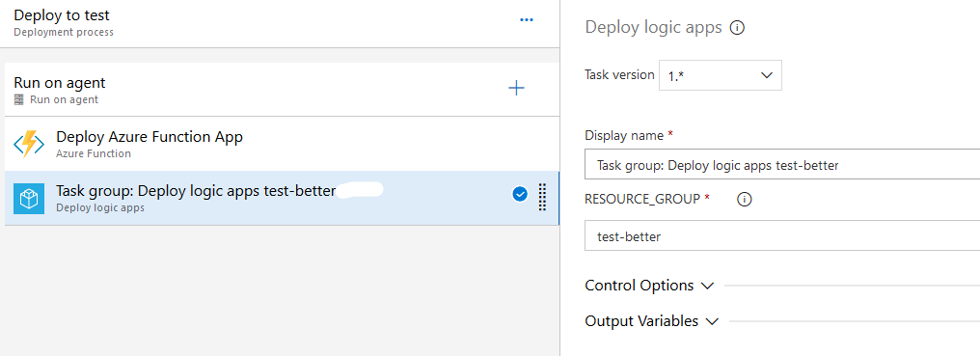Add a task to Run on agent
980x356 pixels.
click(516, 88)
